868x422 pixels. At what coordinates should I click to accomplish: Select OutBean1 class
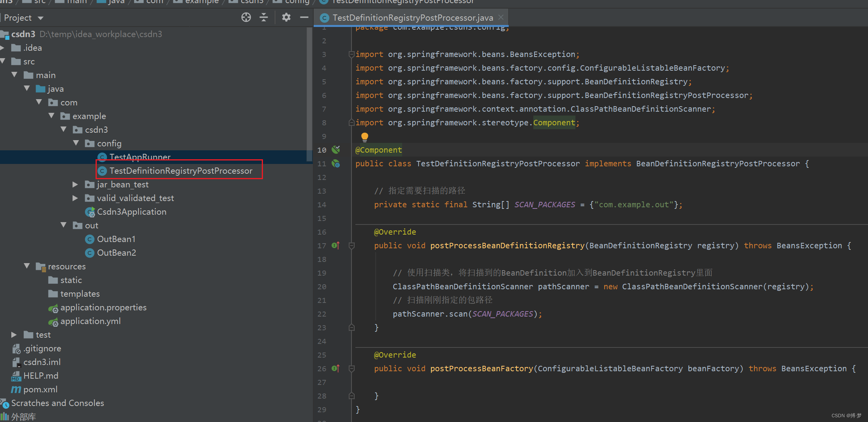116,239
